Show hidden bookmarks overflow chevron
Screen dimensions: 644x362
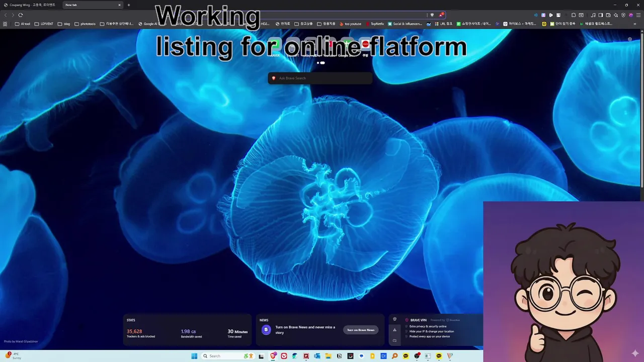(x=635, y=24)
